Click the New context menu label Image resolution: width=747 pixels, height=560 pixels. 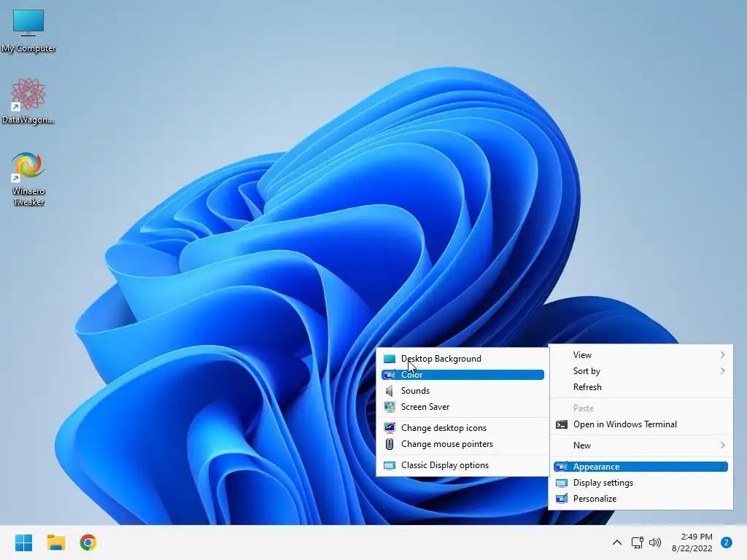pos(581,446)
